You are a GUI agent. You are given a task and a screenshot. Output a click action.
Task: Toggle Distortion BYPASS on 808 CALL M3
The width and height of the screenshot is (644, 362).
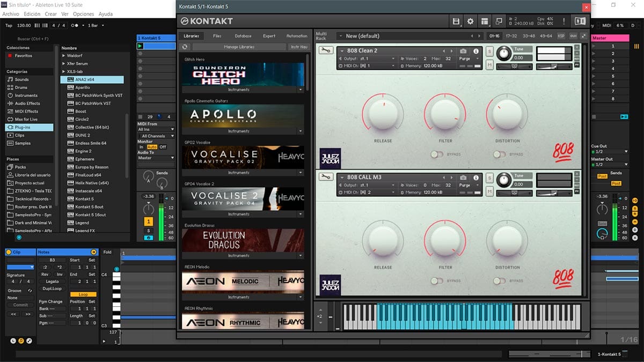pos(500,280)
